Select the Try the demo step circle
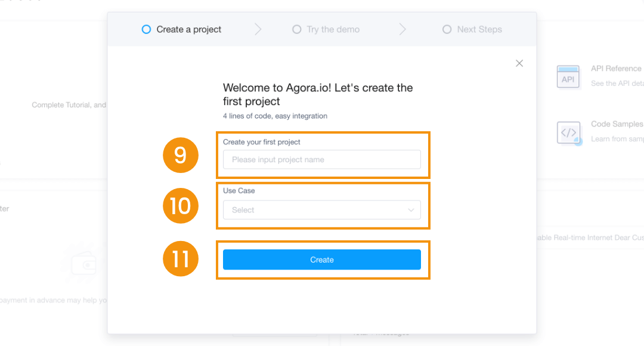The image size is (644, 346). [x=296, y=29]
